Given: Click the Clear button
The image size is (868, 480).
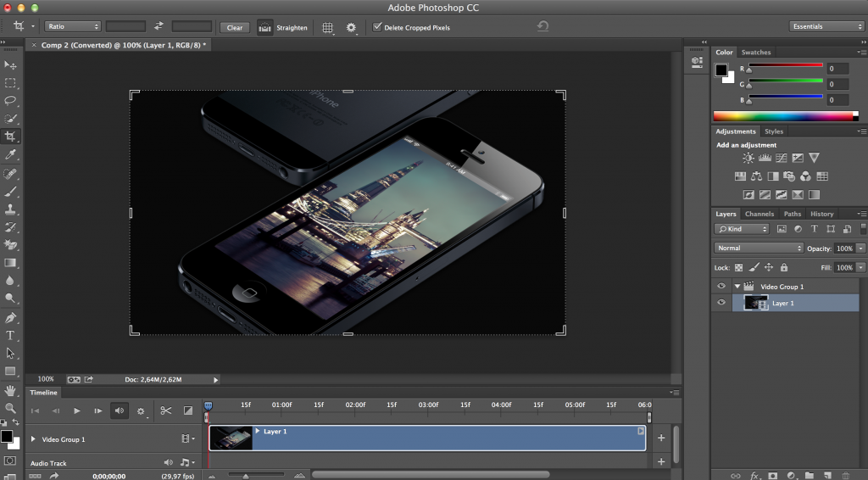Looking at the screenshot, I should click(235, 28).
